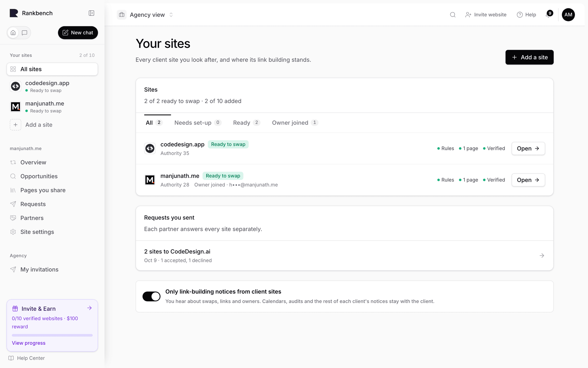
Task: Toggle only link-building notices switch
Action: (x=152, y=297)
